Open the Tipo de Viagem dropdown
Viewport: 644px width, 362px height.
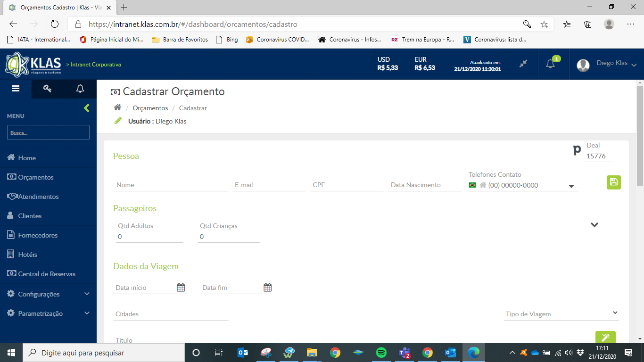coord(561,314)
